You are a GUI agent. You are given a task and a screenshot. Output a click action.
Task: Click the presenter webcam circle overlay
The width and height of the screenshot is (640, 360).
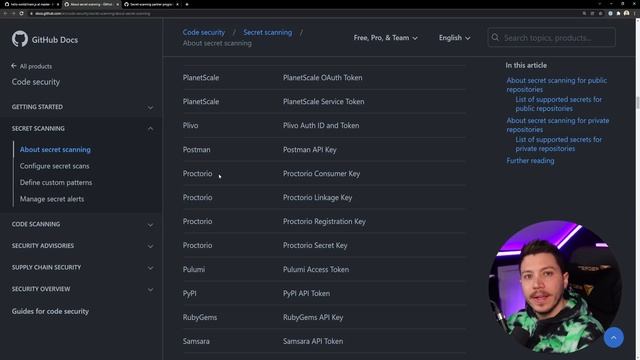555,287
